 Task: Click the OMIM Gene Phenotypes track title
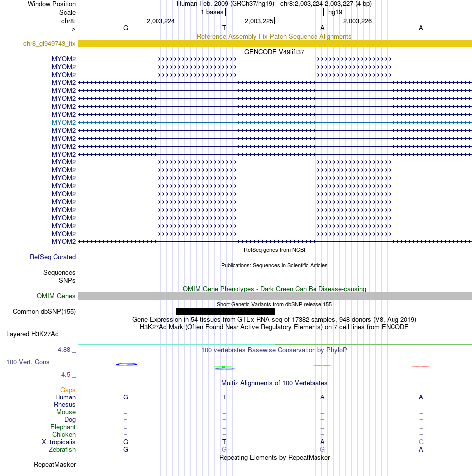coord(274,289)
